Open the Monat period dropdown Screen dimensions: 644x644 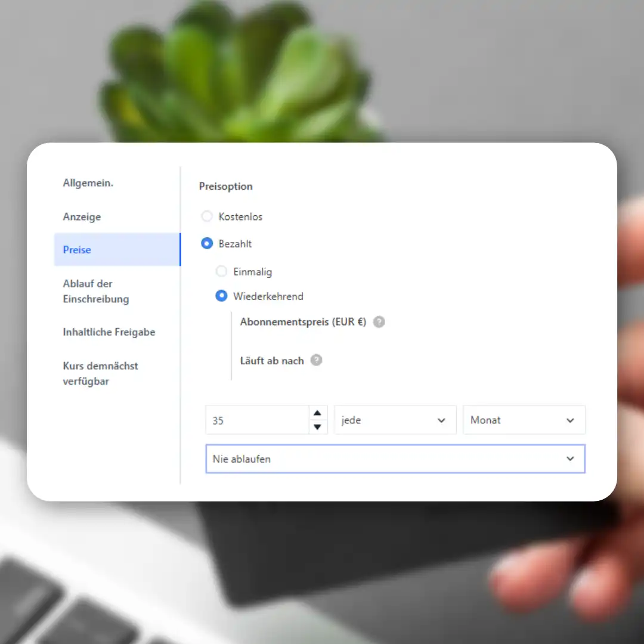coord(524,420)
